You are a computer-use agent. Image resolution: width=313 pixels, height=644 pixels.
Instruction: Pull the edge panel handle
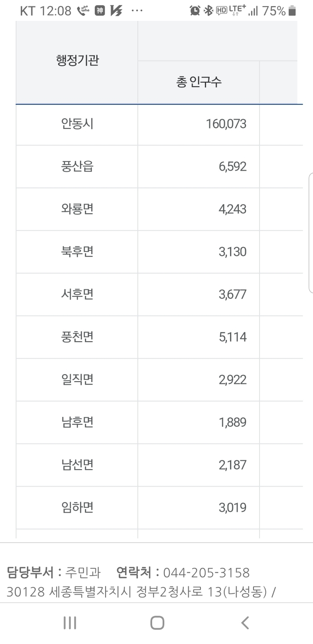pyautogui.click(x=310, y=233)
